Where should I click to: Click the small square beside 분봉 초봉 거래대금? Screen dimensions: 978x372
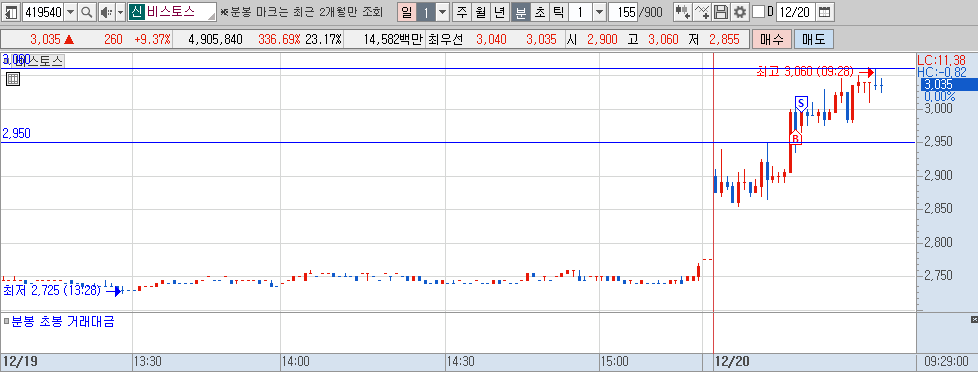[x=6, y=322]
